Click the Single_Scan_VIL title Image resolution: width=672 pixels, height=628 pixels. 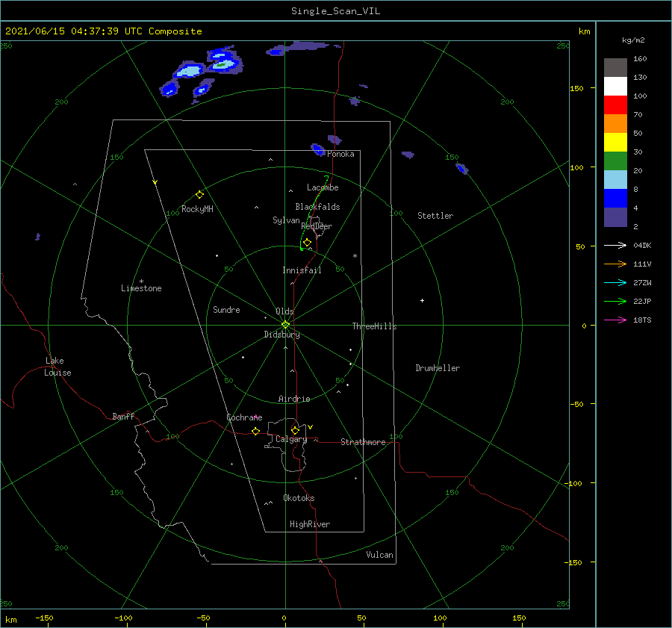[x=335, y=11]
